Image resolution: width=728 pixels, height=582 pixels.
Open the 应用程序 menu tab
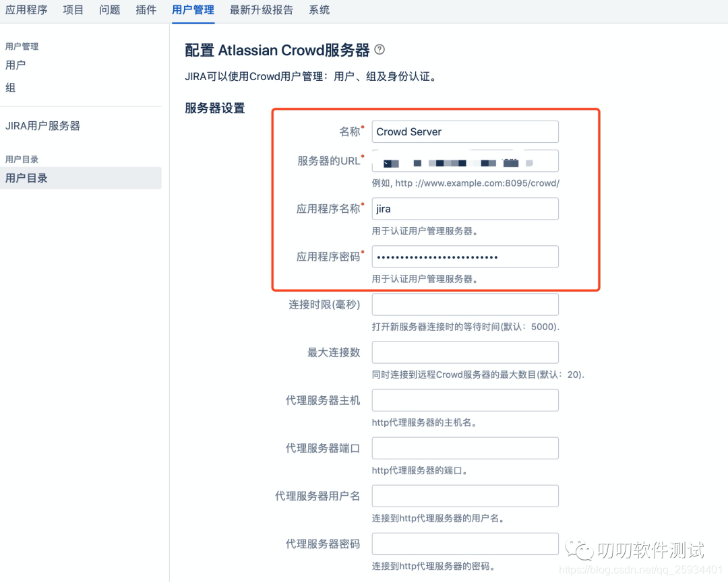pos(26,10)
